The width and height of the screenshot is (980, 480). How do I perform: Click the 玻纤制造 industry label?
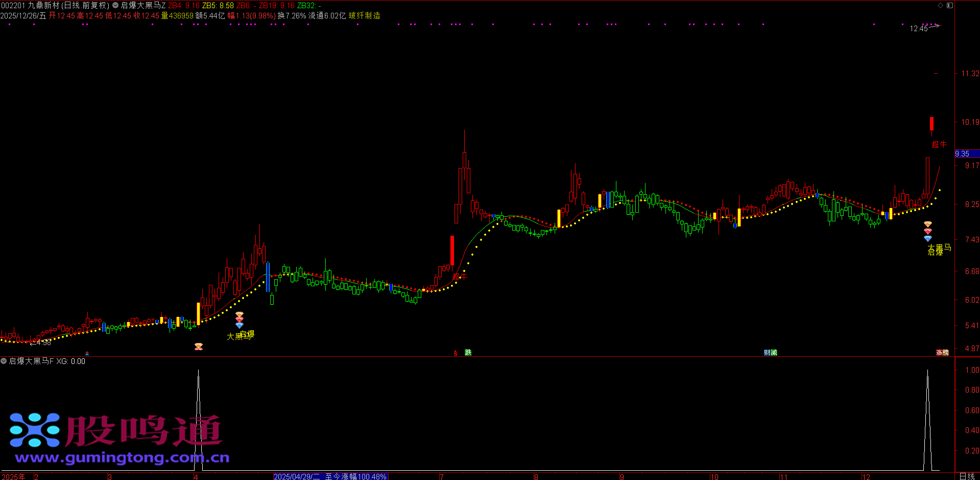[365, 15]
